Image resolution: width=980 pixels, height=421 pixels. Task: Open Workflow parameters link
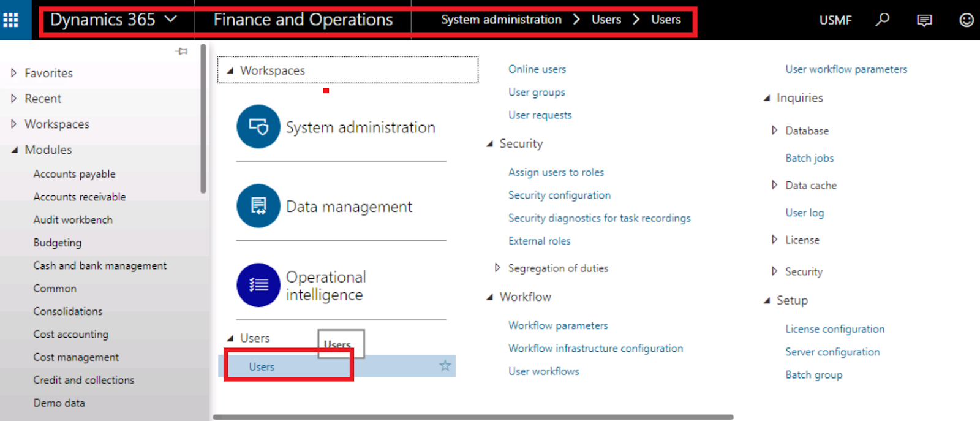coord(558,325)
